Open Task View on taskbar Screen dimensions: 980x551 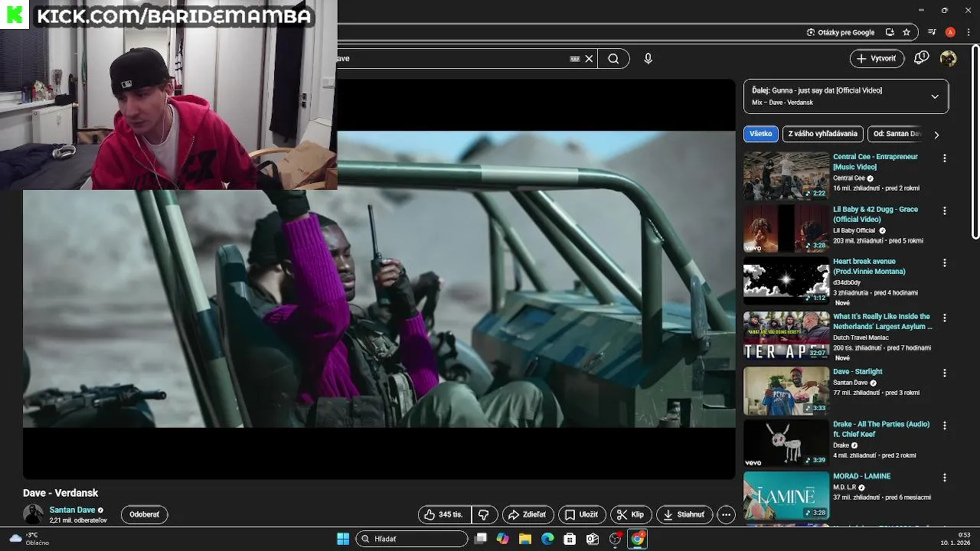point(480,539)
